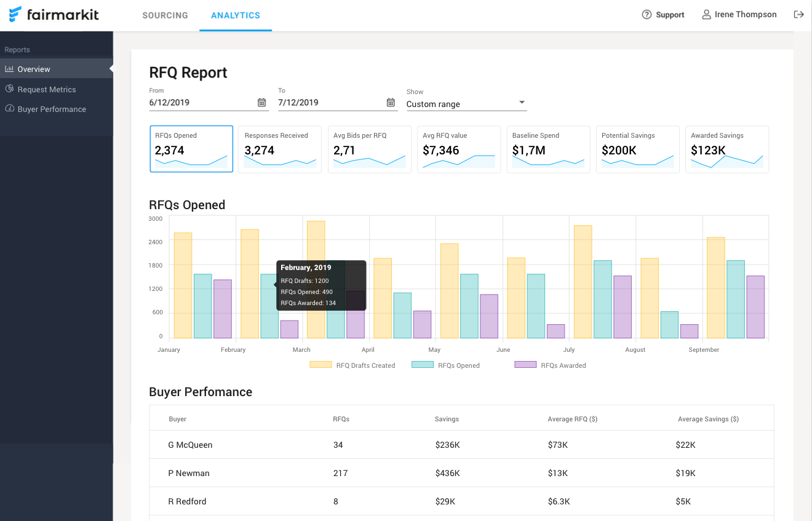Switch to the SOURCING tab
The height and width of the screenshot is (521, 812).
click(165, 15)
